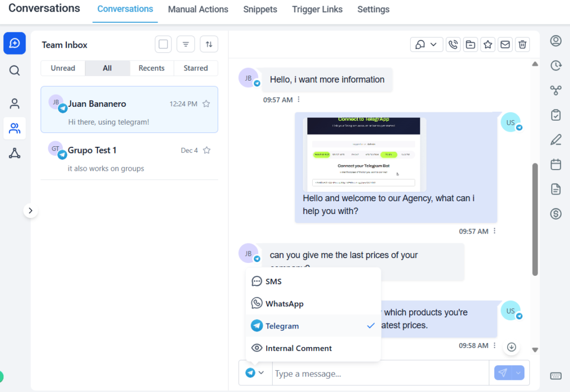Expand the collapsed side panel arrow

pyautogui.click(x=31, y=211)
